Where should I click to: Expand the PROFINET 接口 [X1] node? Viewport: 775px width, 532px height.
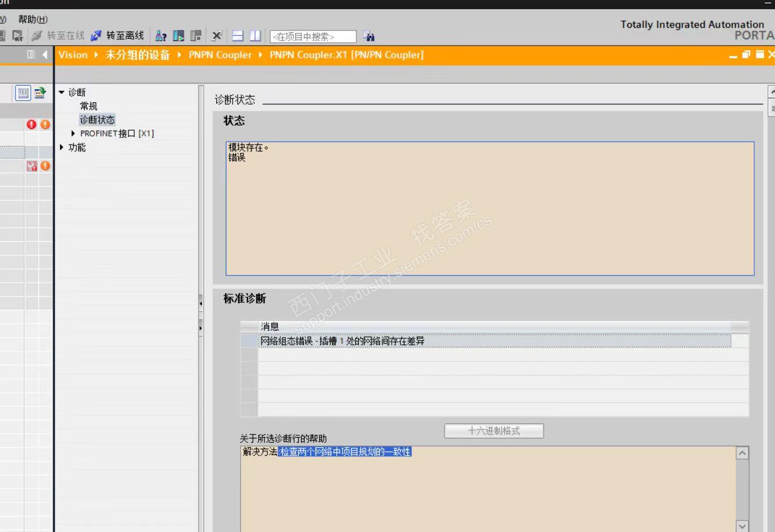[73, 134]
